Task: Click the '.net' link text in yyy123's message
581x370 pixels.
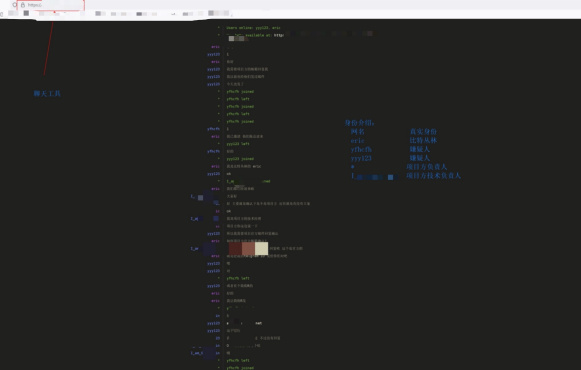Action: 259,323
